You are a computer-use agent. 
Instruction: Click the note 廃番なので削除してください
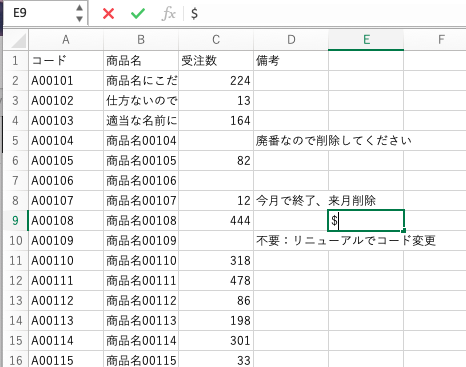333,141
